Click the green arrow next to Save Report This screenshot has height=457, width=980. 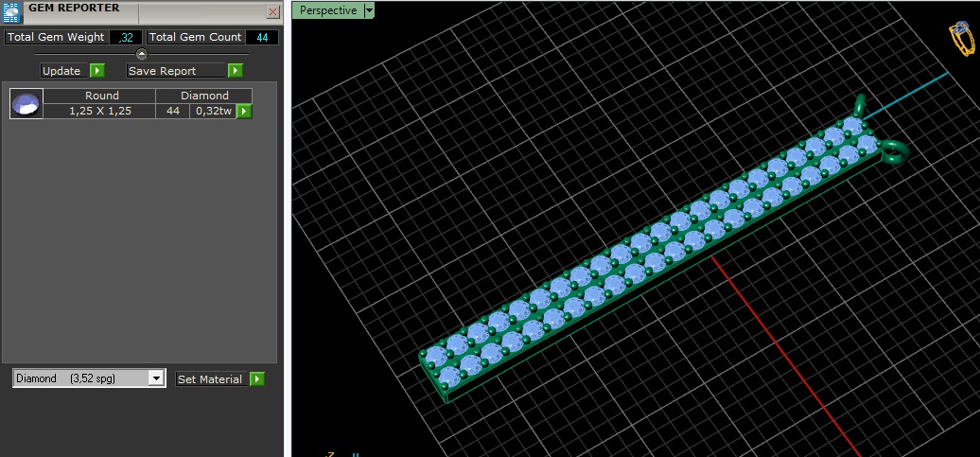pos(235,71)
